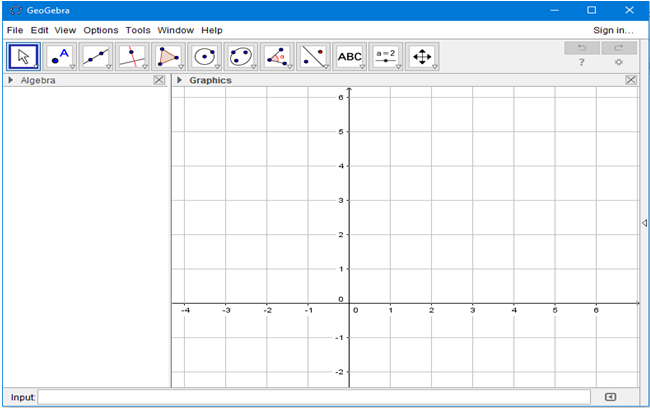650x408 pixels.
Task: Select the Perpendicular Line tool
Action: click(x=133, y=57)
